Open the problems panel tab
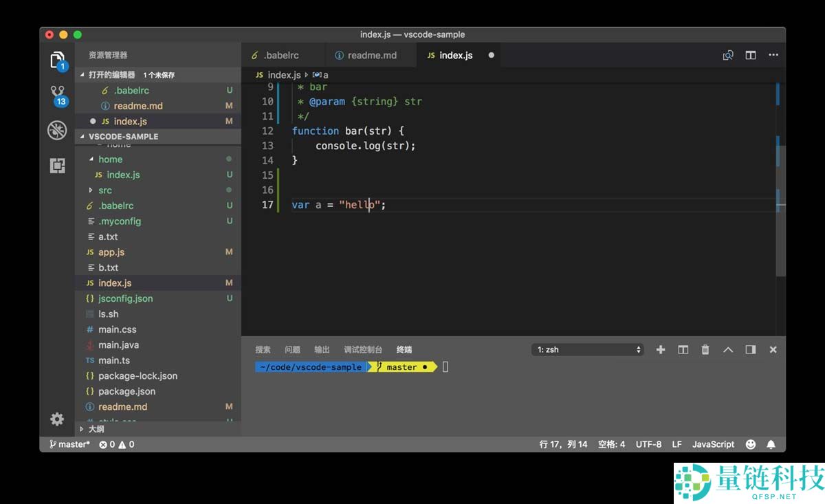Viewport: 825px width, 504px height. (x=292, y=349)
